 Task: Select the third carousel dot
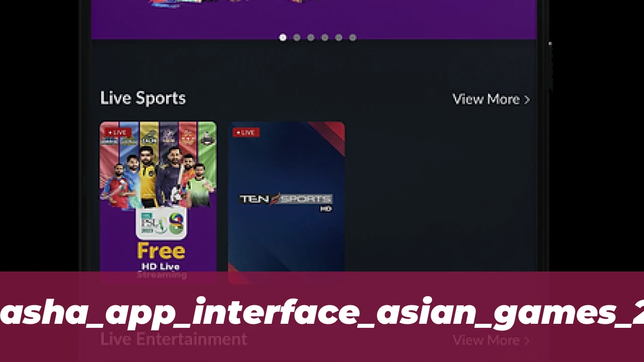311,37
